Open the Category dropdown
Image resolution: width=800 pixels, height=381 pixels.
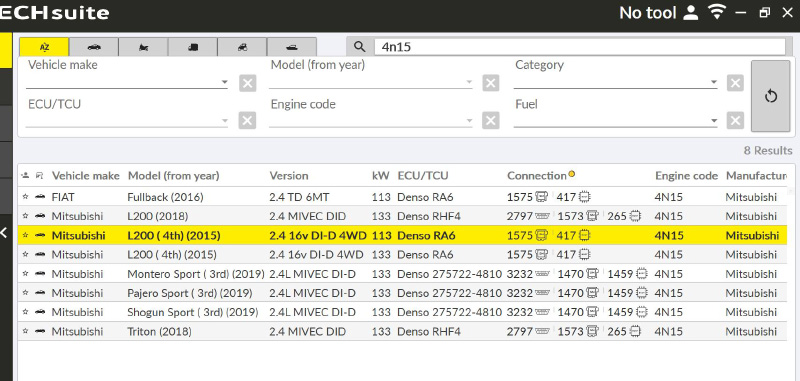tap(615, 82)
